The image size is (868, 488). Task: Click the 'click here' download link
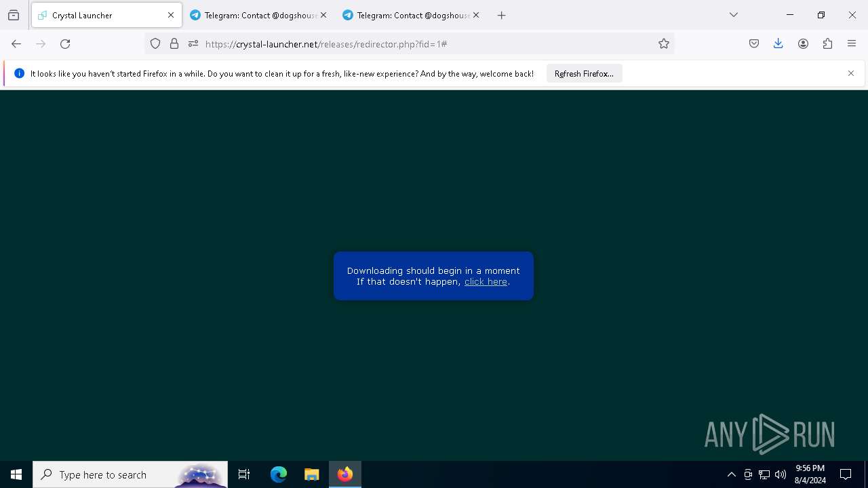click(486, 282)
